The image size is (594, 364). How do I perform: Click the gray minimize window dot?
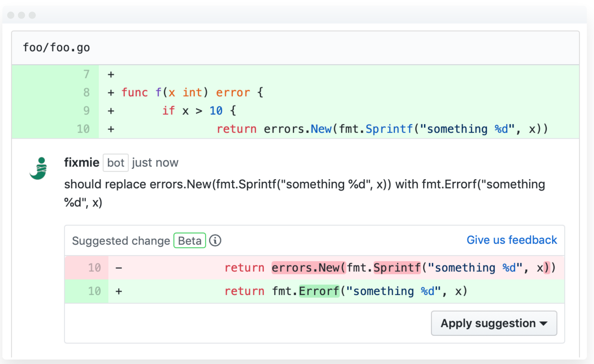click(21, 15)
